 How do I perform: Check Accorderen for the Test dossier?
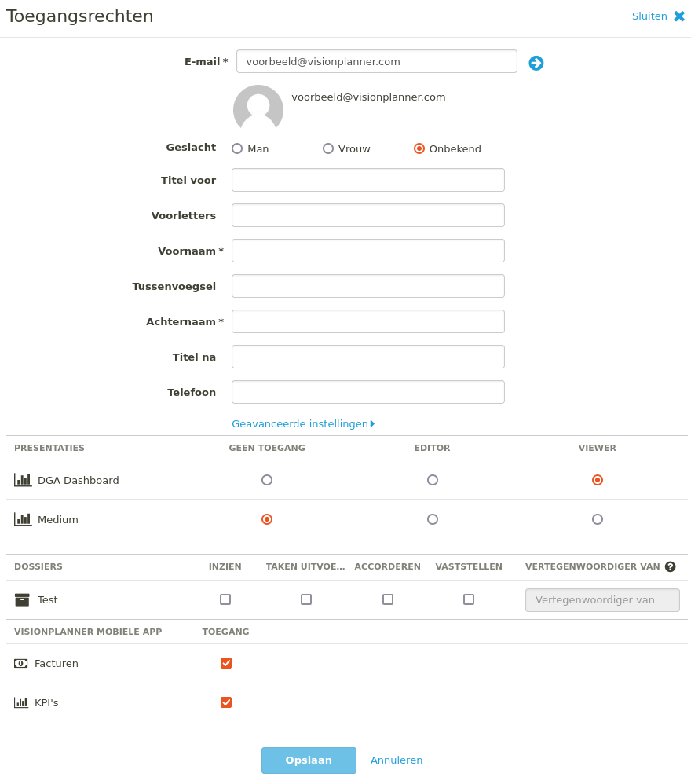tap(388, 599)
